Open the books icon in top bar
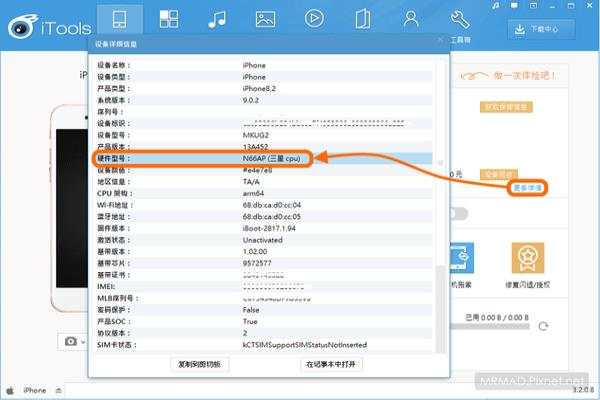The width and height of the screenshot is (600, 400). pos(362,19)
